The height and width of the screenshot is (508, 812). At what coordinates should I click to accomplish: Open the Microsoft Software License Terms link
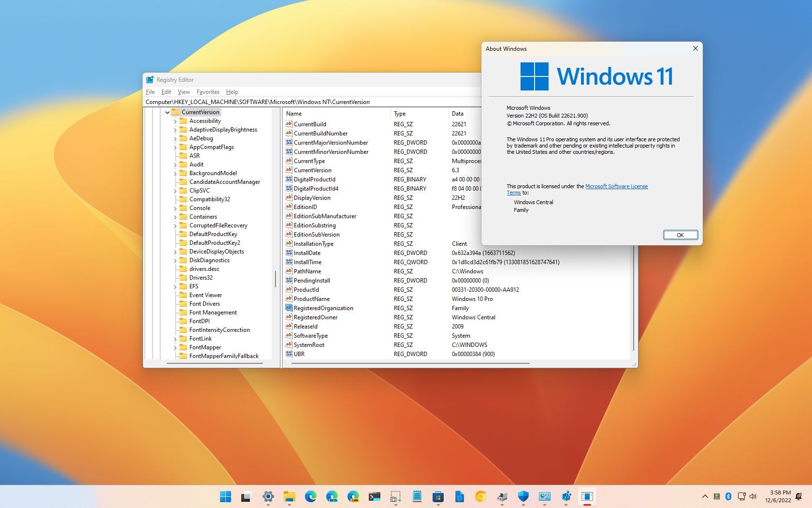point(617,186)
